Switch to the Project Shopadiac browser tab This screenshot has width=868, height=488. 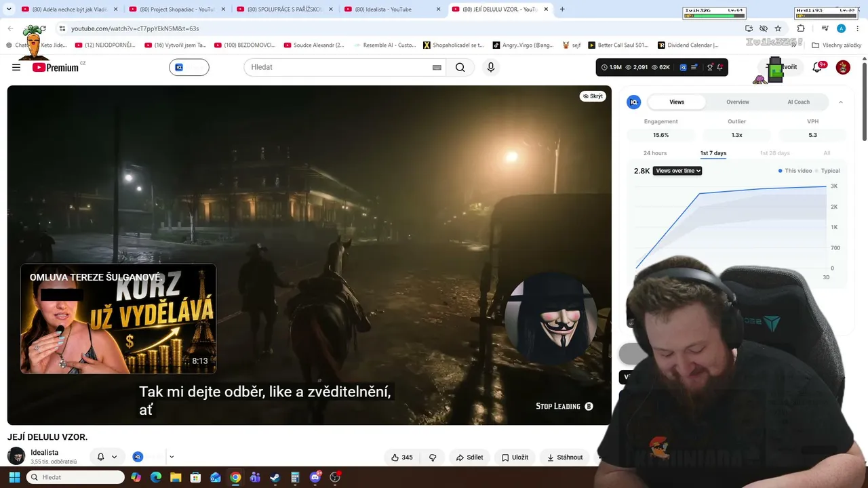point(177,9)
